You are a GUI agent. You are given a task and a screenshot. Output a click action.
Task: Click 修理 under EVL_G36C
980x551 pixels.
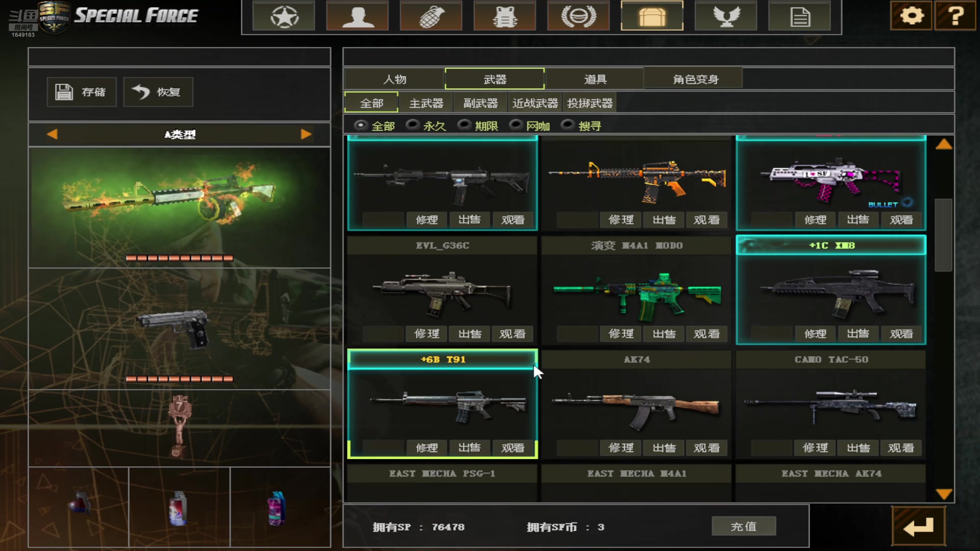pos(427,334)
